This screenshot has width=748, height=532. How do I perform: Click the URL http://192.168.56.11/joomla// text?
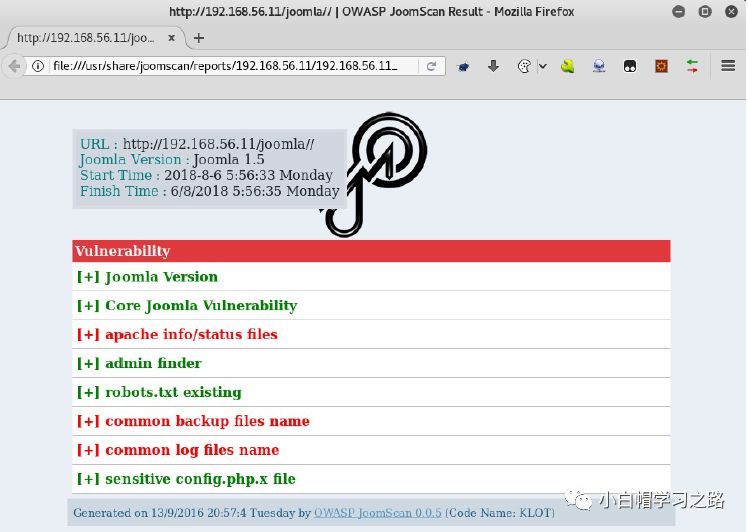coord(218,144)
